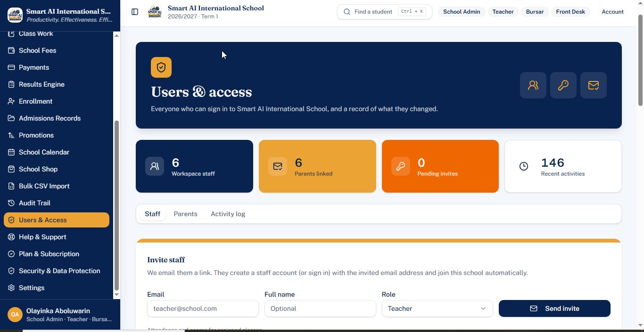Click the Send invite button
The height and width of the screenshot is (332, 644).
click(x=554, y=308)
